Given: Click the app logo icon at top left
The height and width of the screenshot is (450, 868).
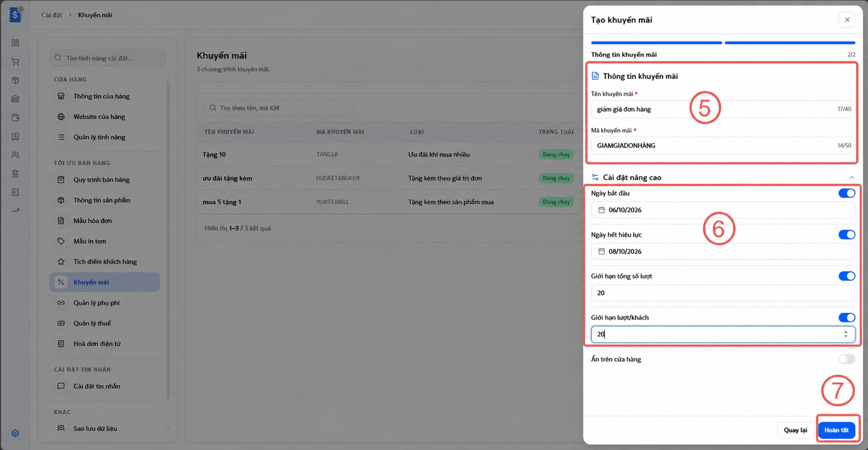Looking at the screenshot, I should (x=15, y=15).
